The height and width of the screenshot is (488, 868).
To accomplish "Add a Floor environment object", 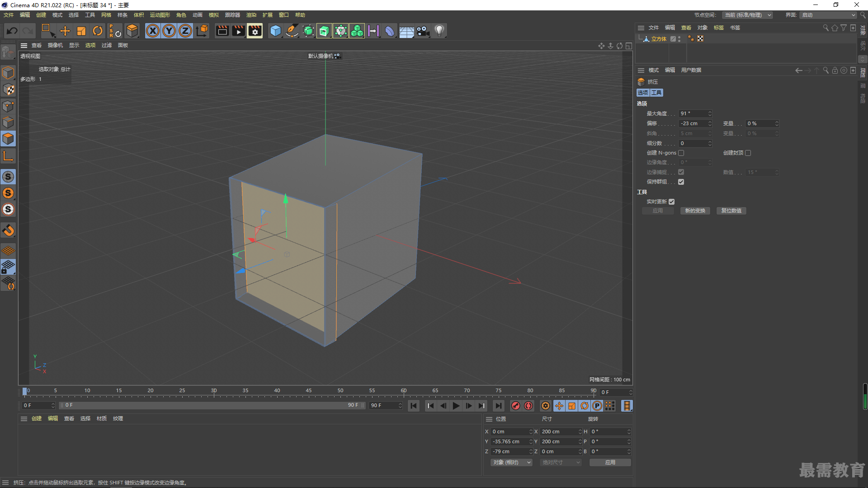I will [406, 31].
